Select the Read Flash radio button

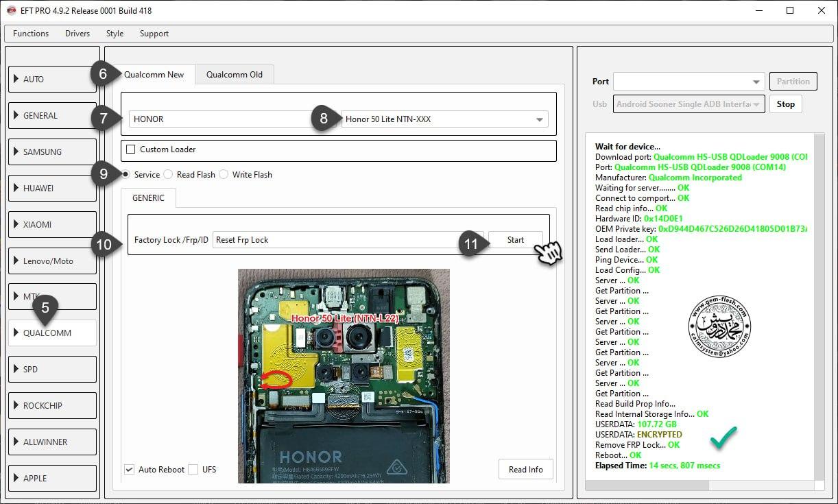coord(168,175)
